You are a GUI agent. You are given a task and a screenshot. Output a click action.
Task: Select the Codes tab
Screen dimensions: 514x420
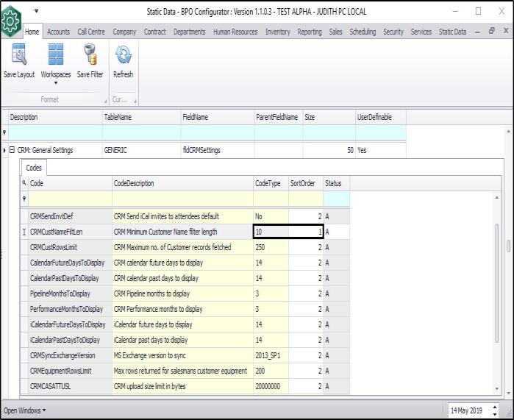click(34, 168)
